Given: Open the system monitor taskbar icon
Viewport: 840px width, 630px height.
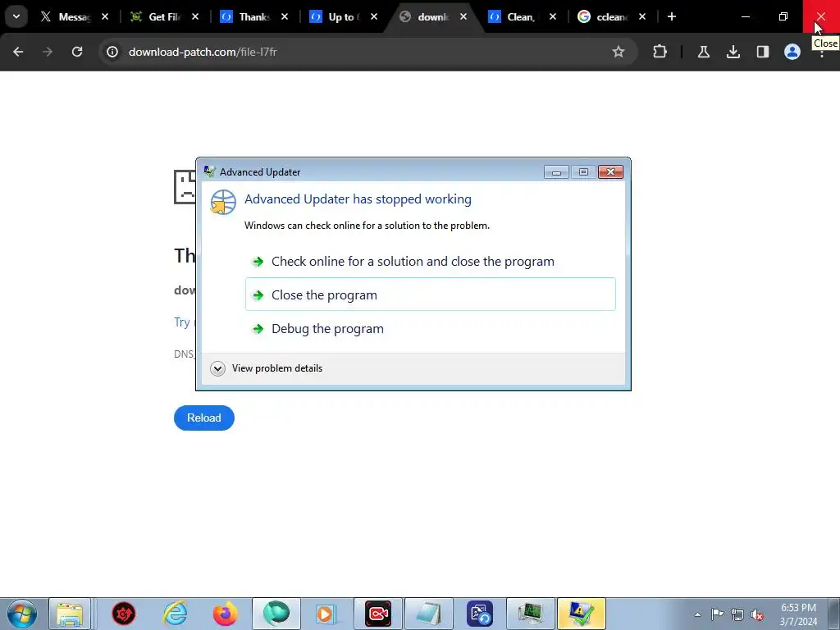Looking at the screenshot, I should click(531, 614).
